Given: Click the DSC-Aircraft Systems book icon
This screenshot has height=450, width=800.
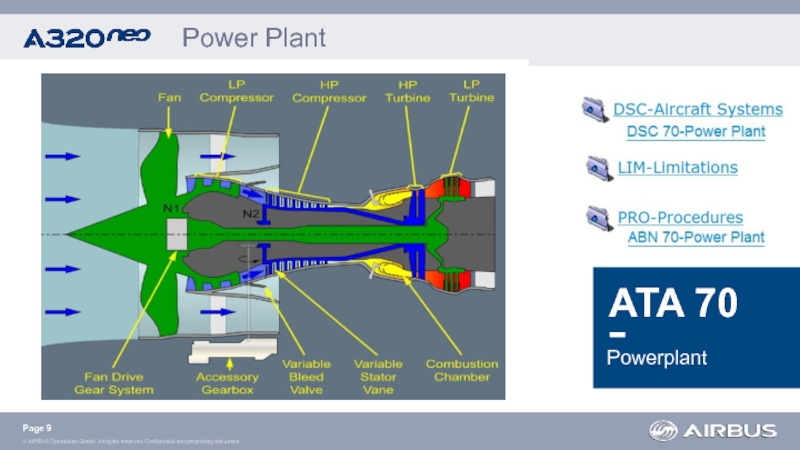Looking at the screenshot, I should click(595, 109).
